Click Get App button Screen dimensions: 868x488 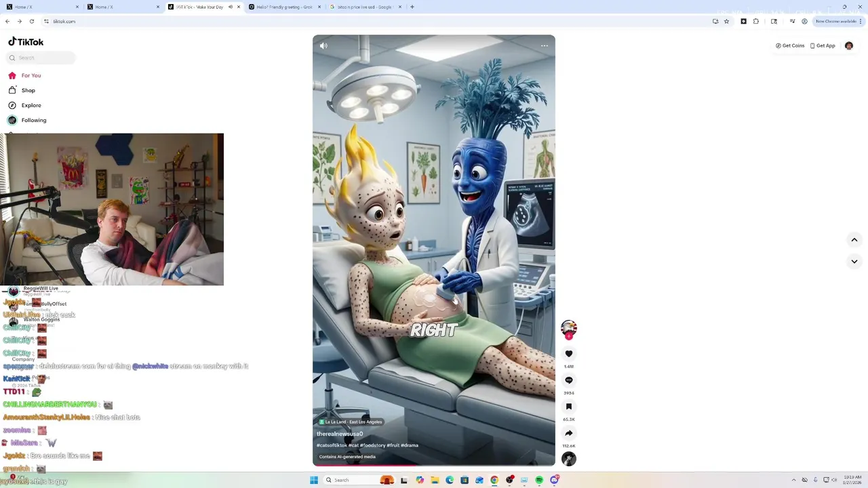coord(823,45)
